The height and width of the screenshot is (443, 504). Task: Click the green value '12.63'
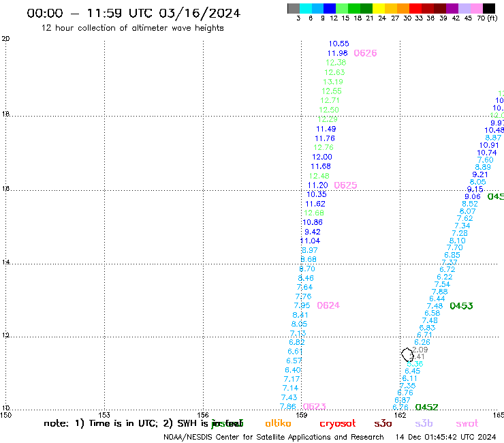(x=334, y=72)
